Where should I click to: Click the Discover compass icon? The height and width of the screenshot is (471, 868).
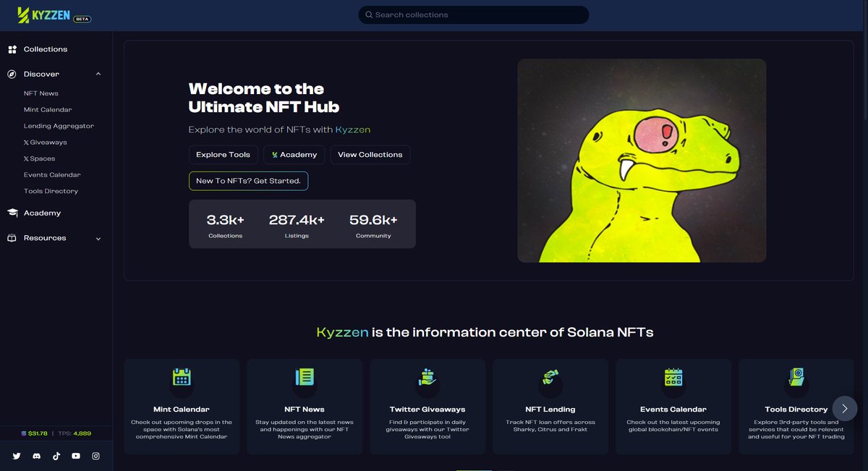pos(12,74)
